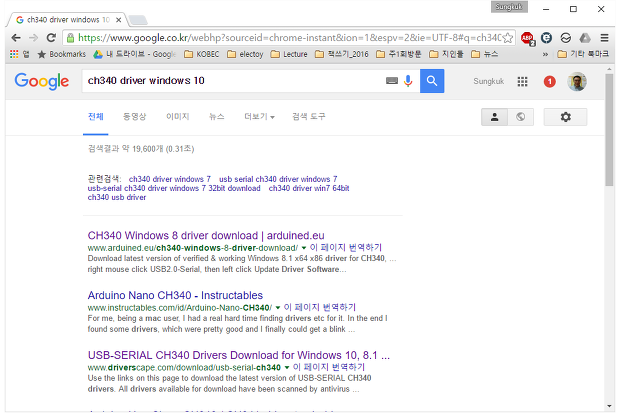
Task: Click the vertical scrollbar thumb
Action: point(609,130)
